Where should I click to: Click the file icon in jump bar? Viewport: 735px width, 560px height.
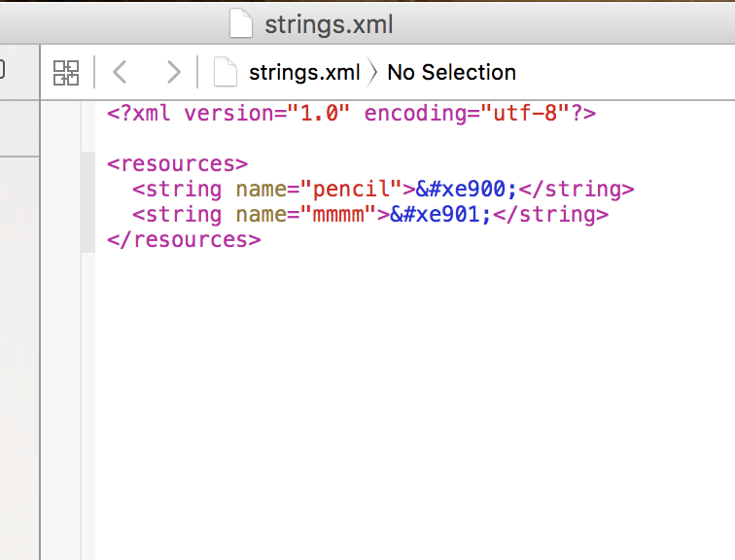(226, 72)
